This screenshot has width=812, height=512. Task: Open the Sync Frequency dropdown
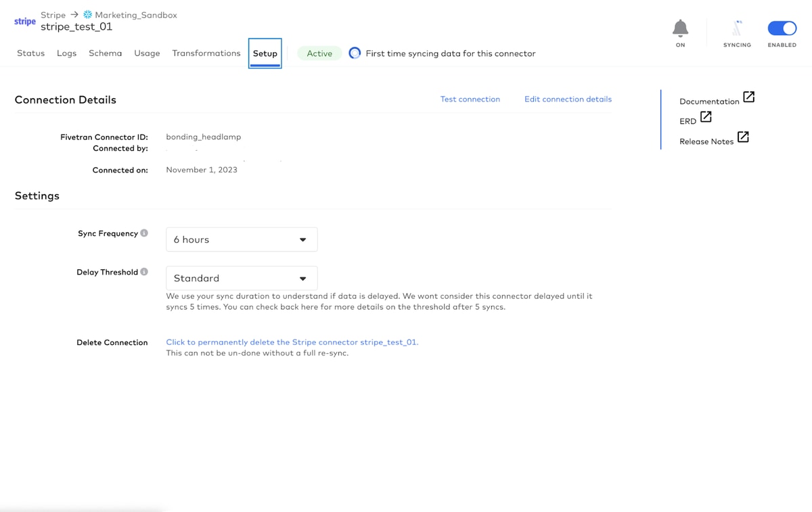[242, 239]
